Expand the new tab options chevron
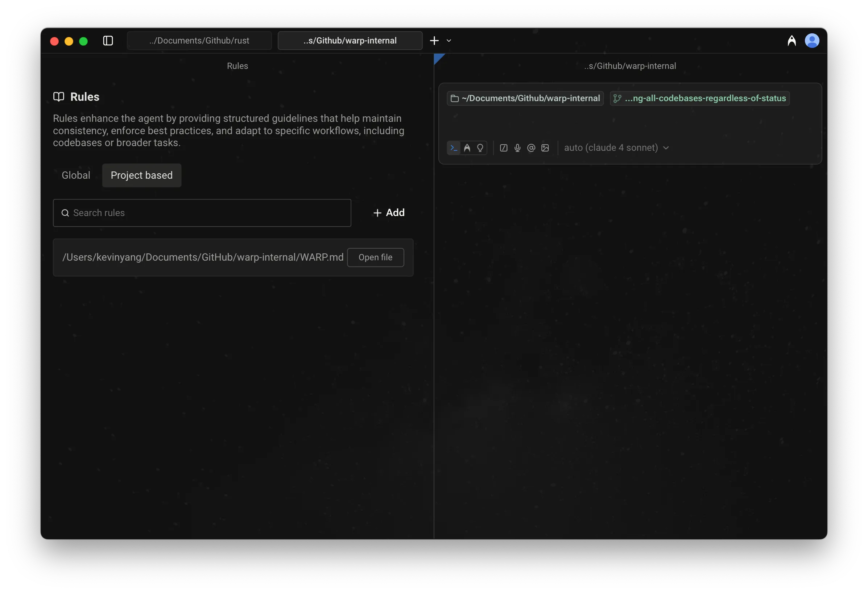 pos(449,41)
